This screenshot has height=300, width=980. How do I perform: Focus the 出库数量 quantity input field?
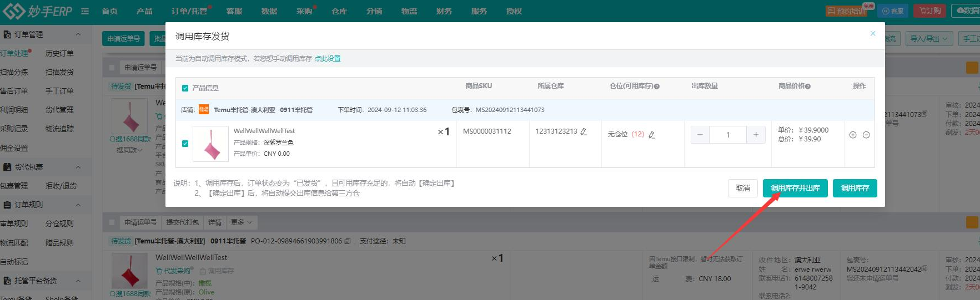point(728,135)
